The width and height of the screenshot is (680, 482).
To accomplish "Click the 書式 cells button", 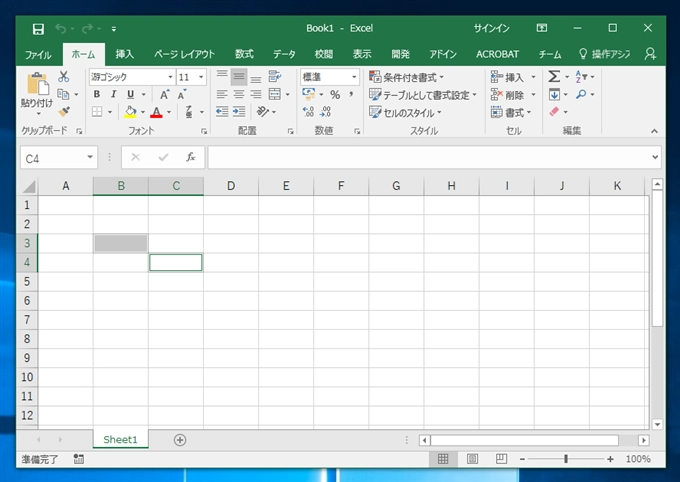I will (x=511, y=113).
